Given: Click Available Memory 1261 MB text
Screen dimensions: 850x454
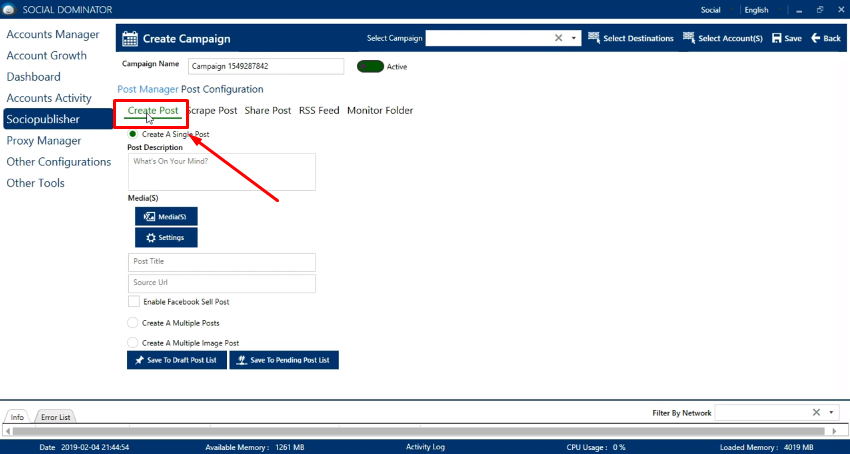Looking at the screenshot, I should click(x=255, y=447).
